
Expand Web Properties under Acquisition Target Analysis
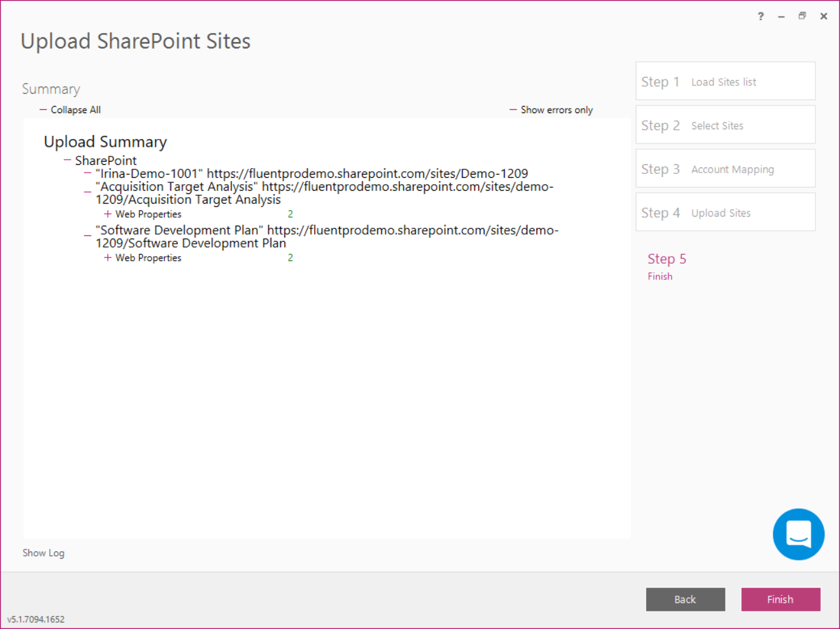click(x=108, y=214)
